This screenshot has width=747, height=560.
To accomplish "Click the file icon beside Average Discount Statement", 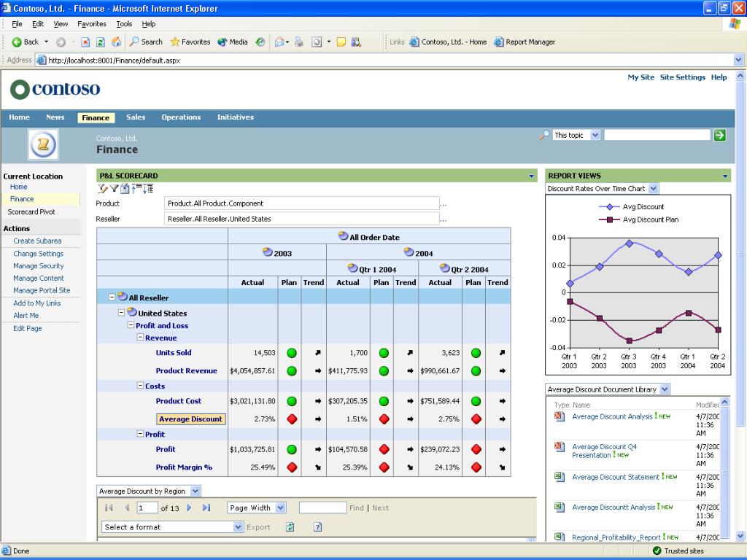I will coord(560,477).
